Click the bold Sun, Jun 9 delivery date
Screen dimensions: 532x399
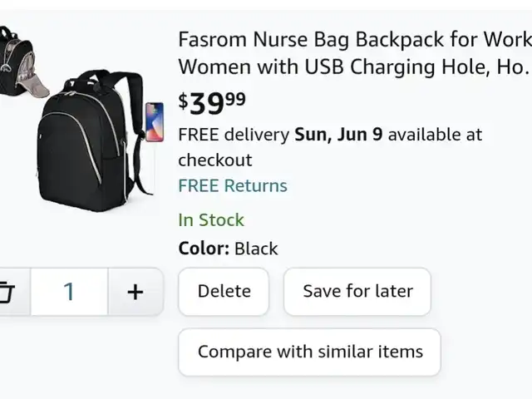tap(338, 135)
